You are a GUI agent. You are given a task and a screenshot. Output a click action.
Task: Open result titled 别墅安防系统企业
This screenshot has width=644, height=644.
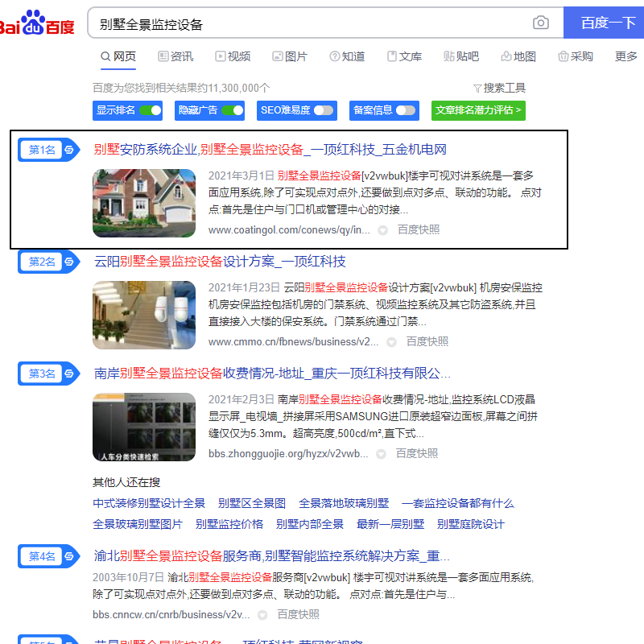pyautogui.click(x=270, y=150)
